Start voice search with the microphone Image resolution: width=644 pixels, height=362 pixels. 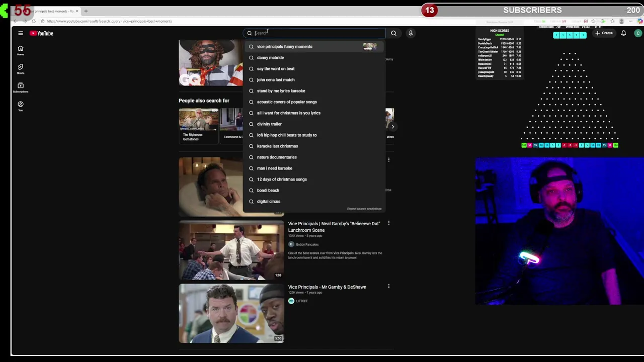pos(411,33)
